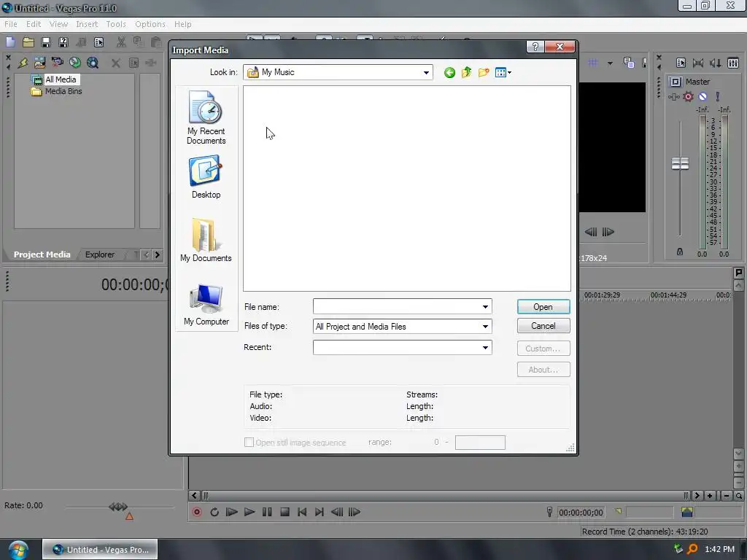
Task: Open My Documents in places bar
Action: [x=206, y=240]
